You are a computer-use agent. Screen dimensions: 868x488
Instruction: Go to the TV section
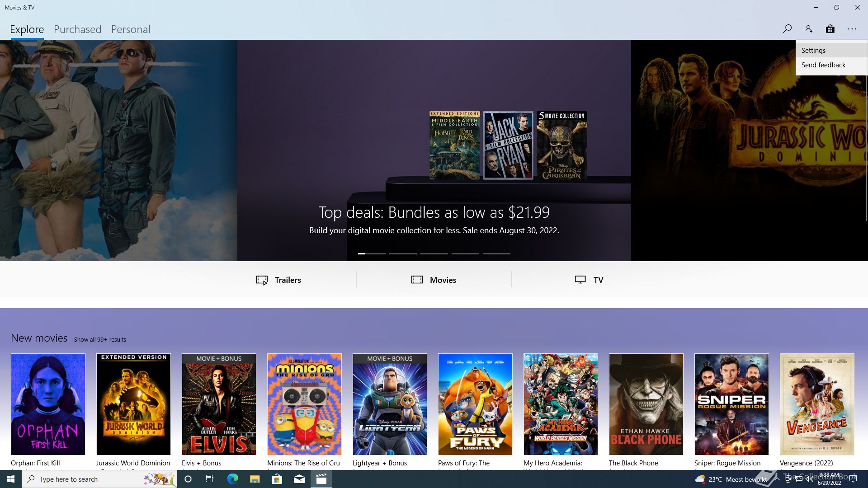tap(589, 280)
